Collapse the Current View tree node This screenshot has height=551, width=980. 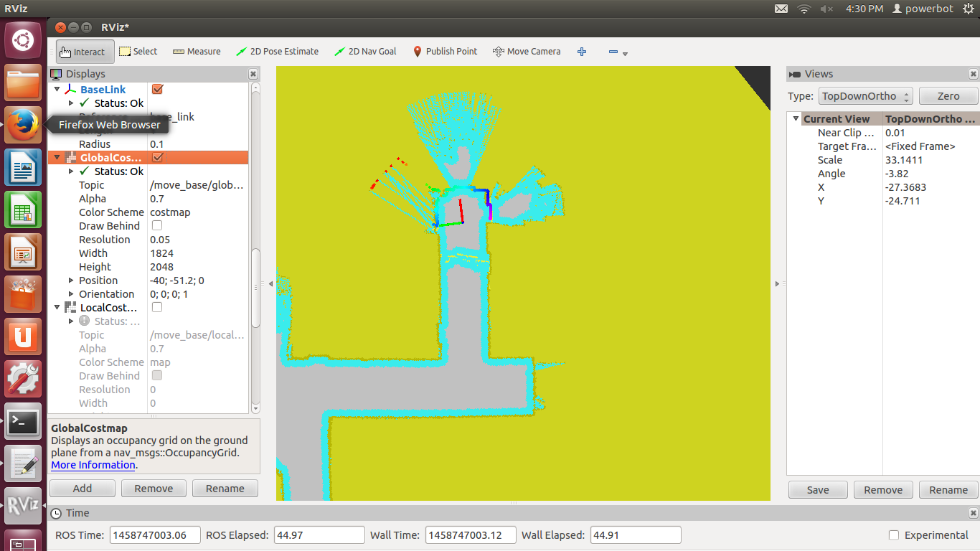tap(796, 119)
